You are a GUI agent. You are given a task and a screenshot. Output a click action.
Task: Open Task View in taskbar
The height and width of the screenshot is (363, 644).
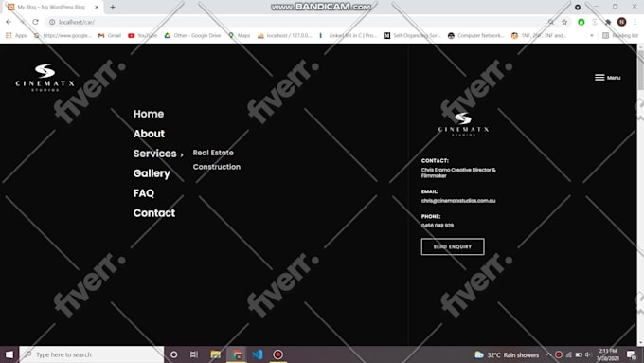point(194,354)
